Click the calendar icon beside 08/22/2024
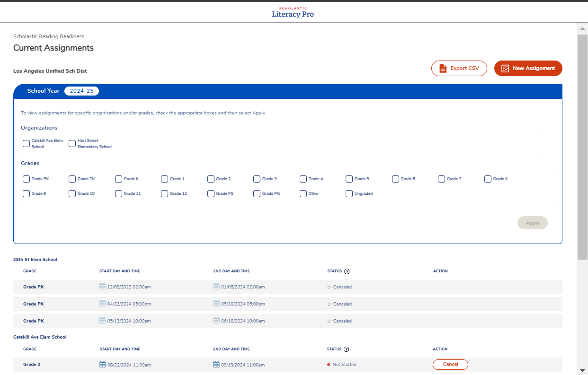Image resolution: width=588 pixels, height=375 pixels. (102, 364)
